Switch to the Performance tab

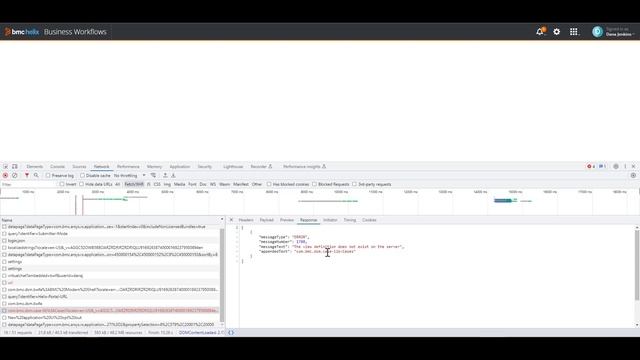(x=128, y=167)
